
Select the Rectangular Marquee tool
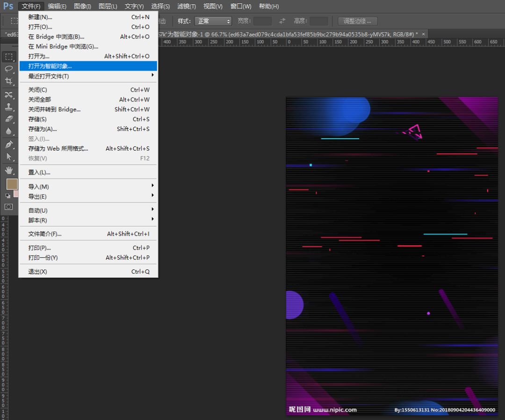click(9, 57)
